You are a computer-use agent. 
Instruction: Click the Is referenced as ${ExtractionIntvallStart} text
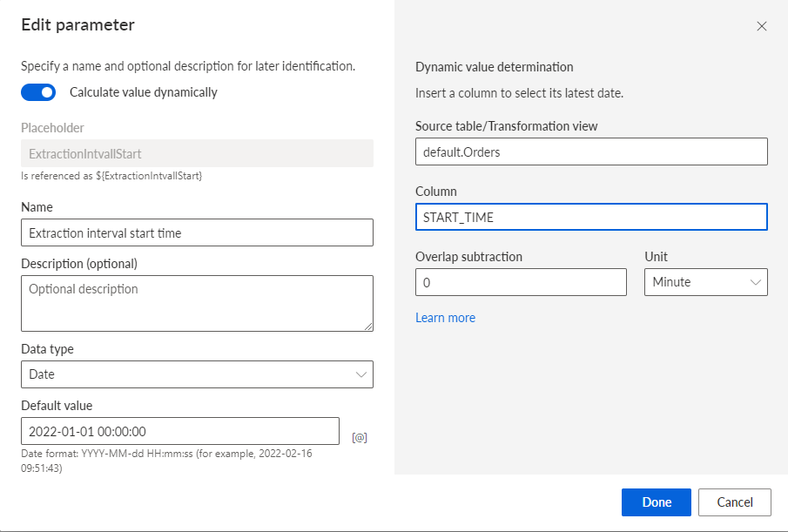(111, 176)
